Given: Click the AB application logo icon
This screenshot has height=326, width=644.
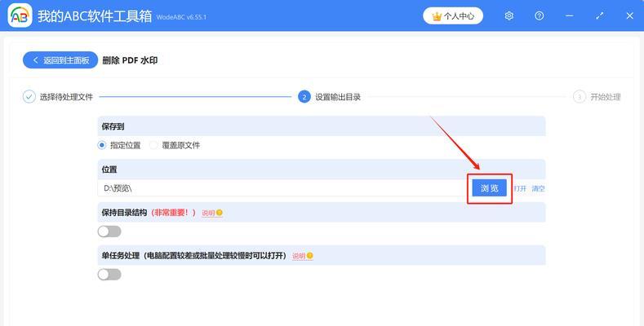Looking at the screenshot, I should coord(20,15).
